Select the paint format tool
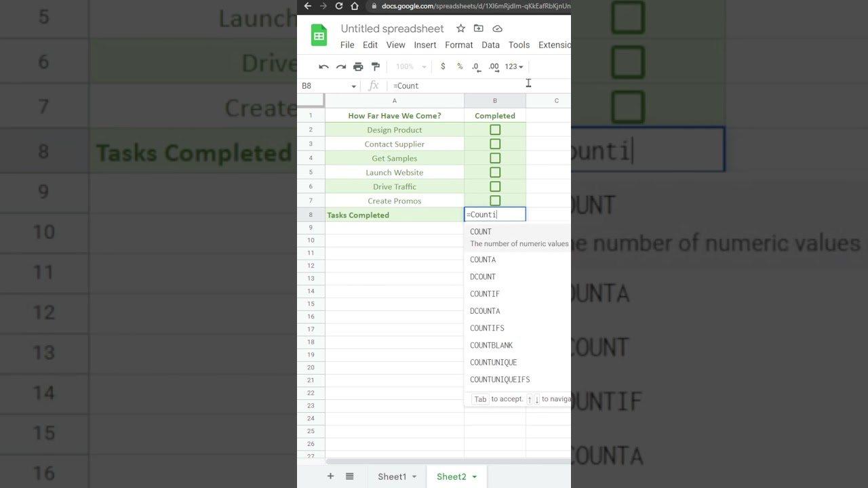 376,66
